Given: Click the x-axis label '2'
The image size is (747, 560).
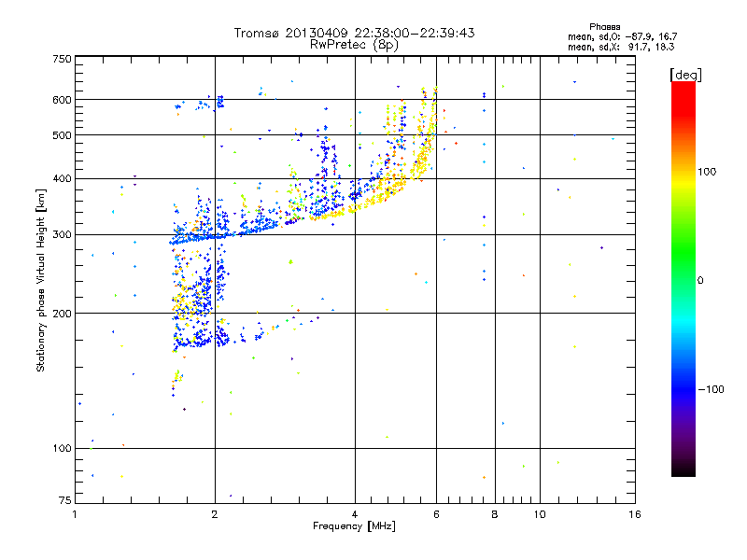Looking at the screenshot, I should [x=215, y=514].
